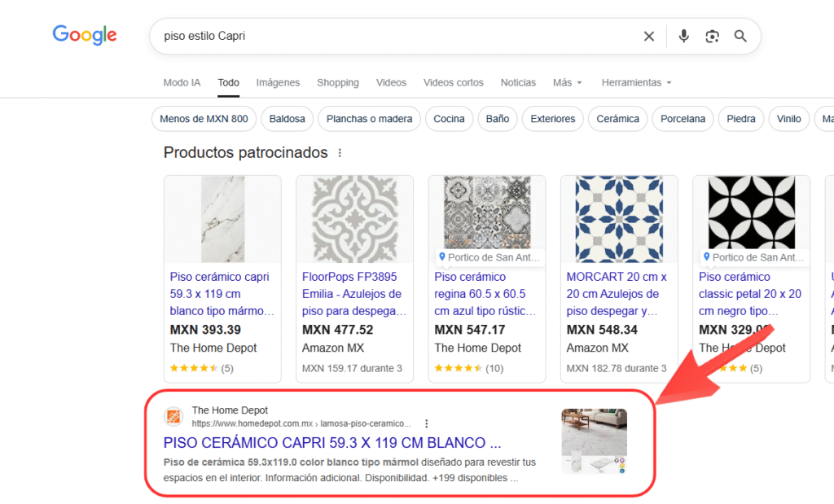Clear the search box with the X icon
The height and width of the screenshot is (504, 834).
click(x=649, y=36)
